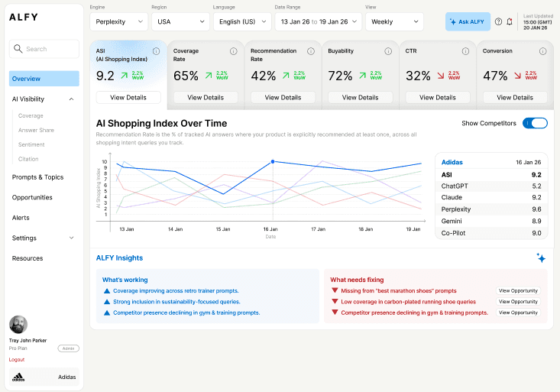Click the ASI card info icon

click(156, 51)
